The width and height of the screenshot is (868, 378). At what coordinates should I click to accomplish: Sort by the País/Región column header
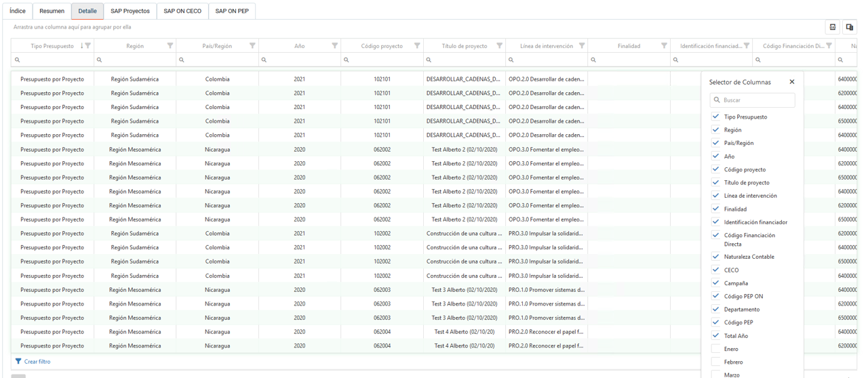pyautogui.click(x=217, y=46)
